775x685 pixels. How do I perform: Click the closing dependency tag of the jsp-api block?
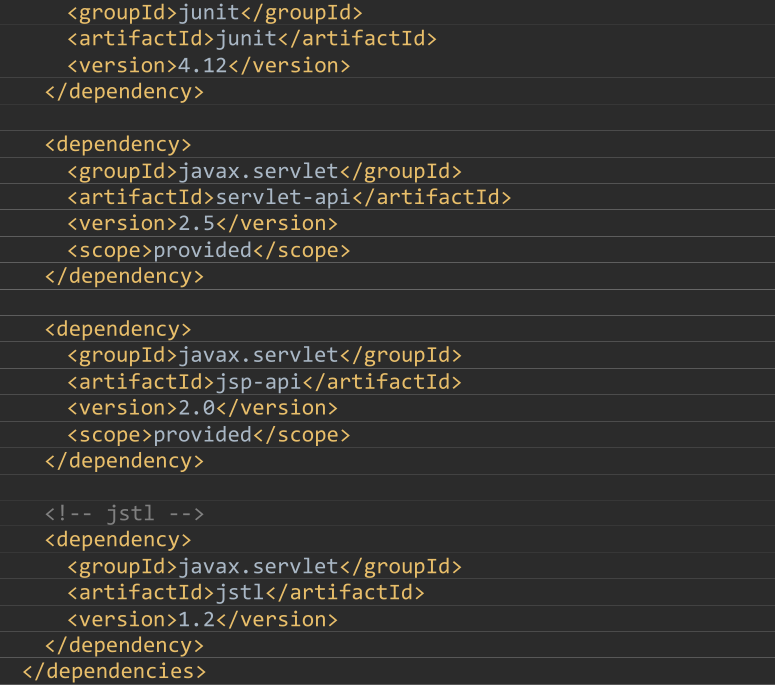point(124,461)
